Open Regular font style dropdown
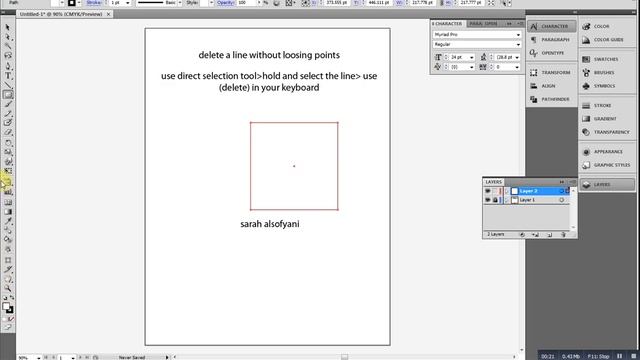The width and height of the screenshot is (640, 360). coord(518,44)
